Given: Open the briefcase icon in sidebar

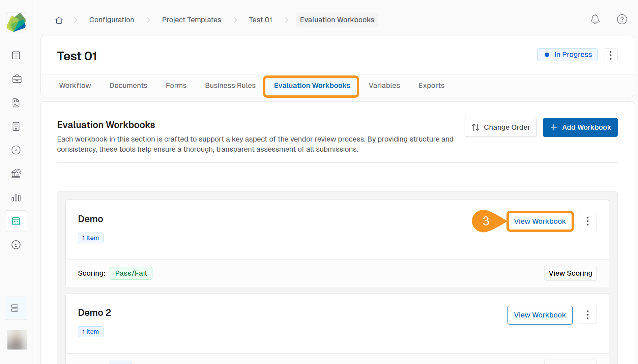Looking at the screenshot, I should click(16, 79).
